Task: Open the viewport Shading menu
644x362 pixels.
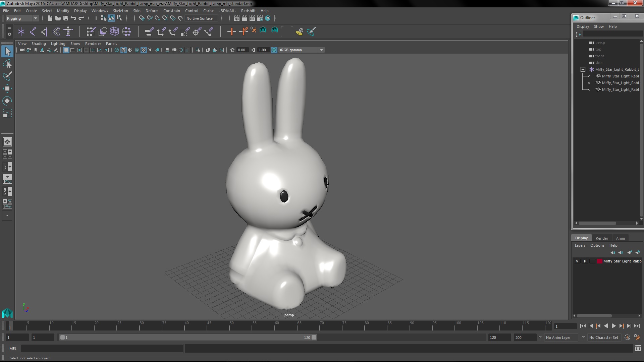Action: (x=39, y=44)
